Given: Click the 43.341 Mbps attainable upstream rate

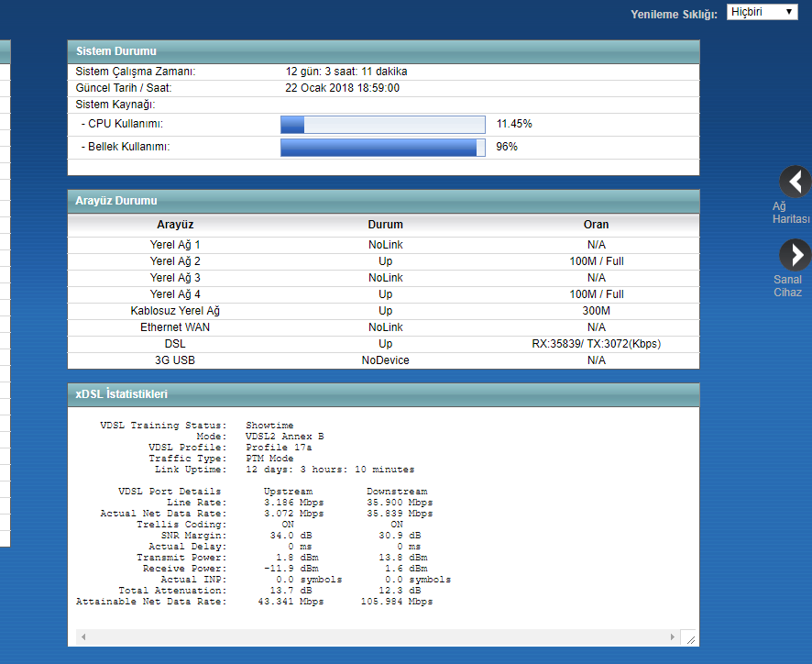Looking at the screenshot, I should [x=291, y=602].
